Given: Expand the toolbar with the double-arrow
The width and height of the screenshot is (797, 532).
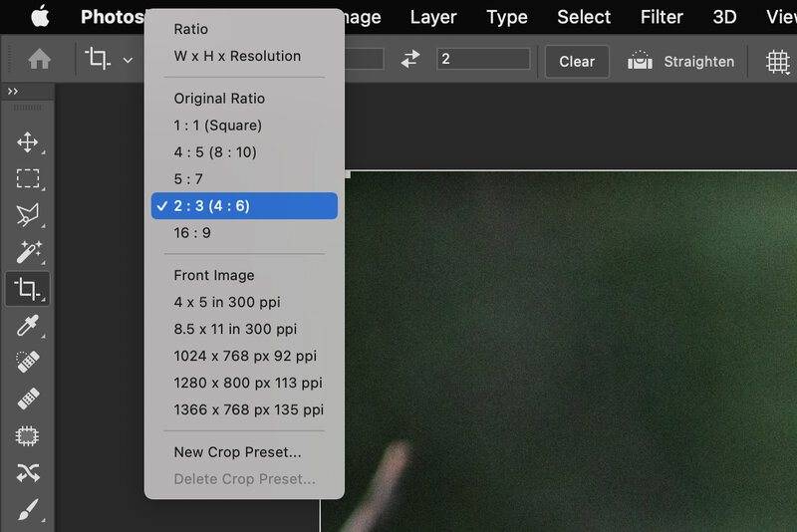Looking at the screenshot, I should pyautogui.click(x=13, y=91).
